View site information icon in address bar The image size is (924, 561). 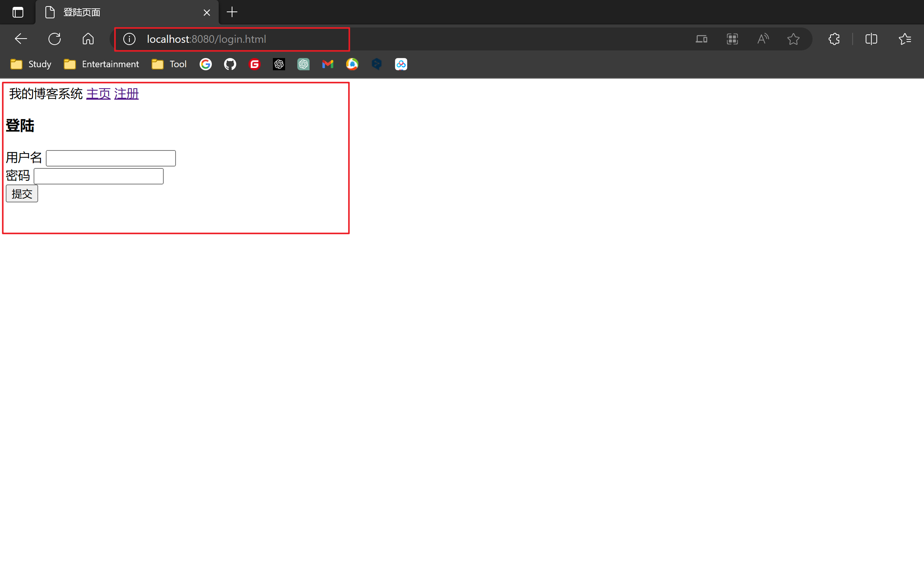[x=129, y=39]
